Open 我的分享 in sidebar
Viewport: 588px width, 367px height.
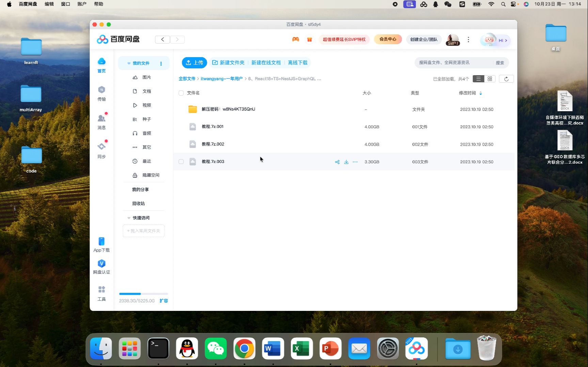(140, 190)
